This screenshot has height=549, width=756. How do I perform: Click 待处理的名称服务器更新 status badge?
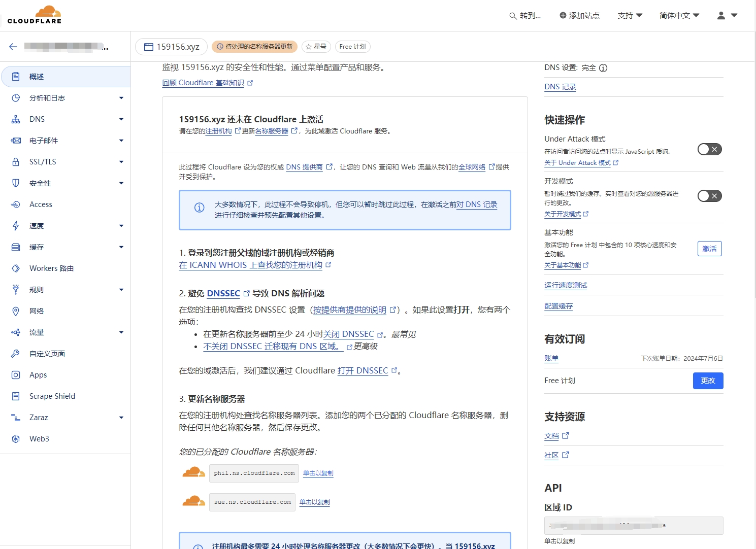[x=254, y=47]
